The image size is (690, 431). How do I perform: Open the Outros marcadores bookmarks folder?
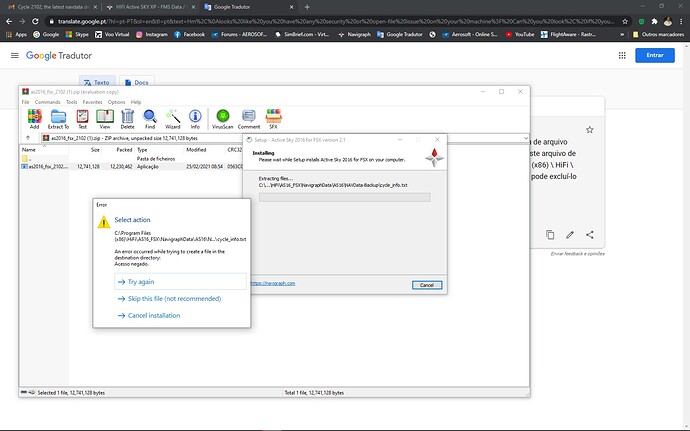(x=658, y=34)
